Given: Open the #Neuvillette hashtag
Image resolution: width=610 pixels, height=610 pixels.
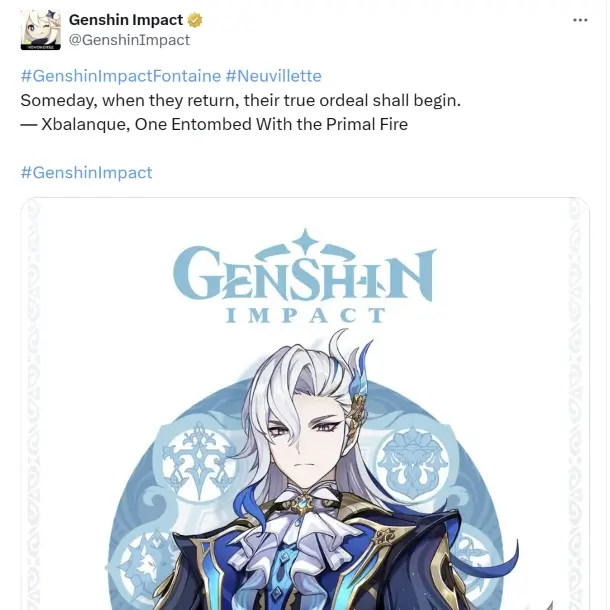Looking at the screenshot, I should [x=273, y=76].
